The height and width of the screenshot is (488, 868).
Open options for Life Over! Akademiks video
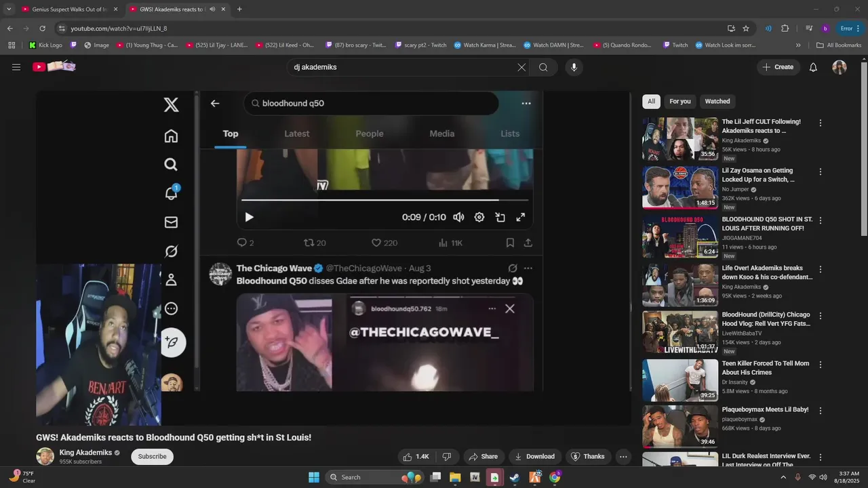pos(821,269)
